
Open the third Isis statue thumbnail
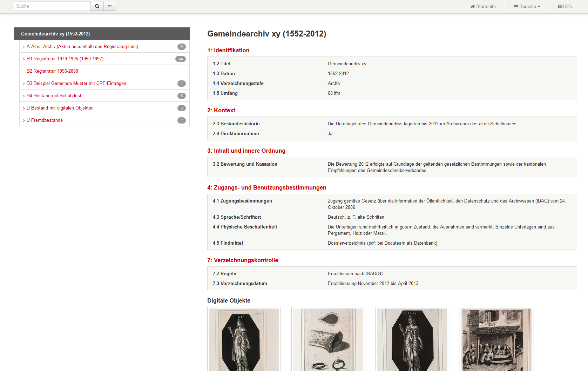pos(412,339)
